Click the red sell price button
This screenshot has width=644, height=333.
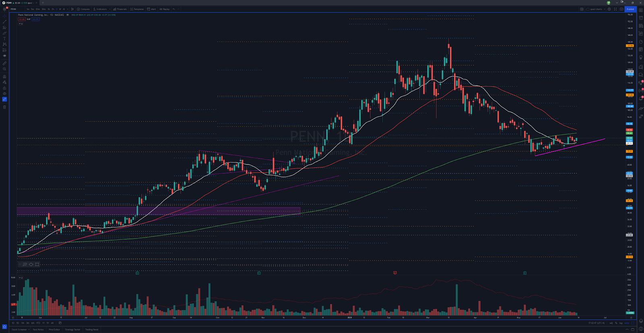tap(22, 19)
